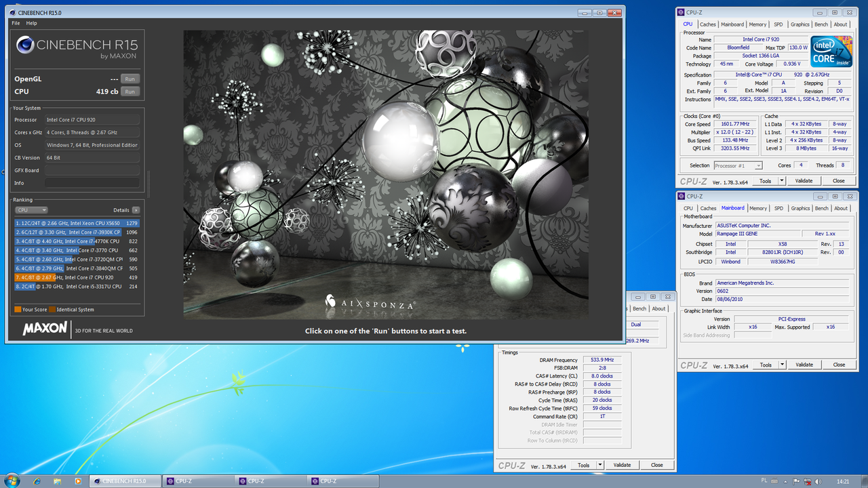Select CPU tab in CPU-Z Mainboard window
The height and width of the screenshot is (488, 868).
click(x=688, y=209)
